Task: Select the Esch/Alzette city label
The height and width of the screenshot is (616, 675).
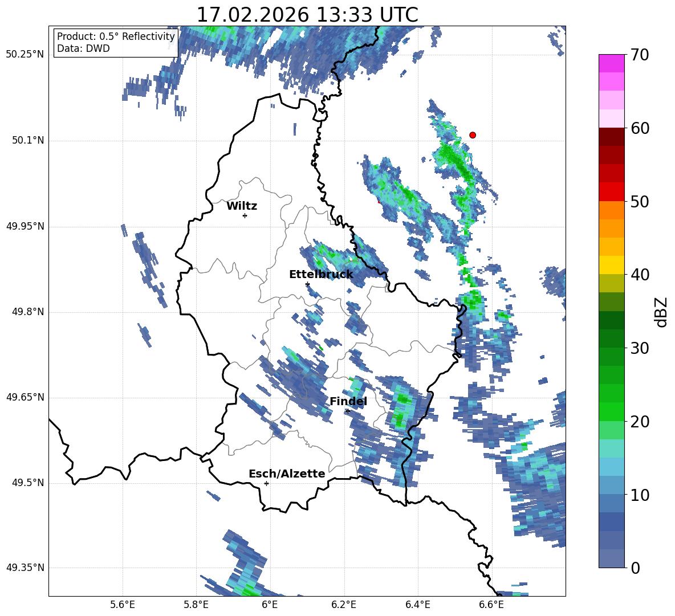Action: point(287,474)
